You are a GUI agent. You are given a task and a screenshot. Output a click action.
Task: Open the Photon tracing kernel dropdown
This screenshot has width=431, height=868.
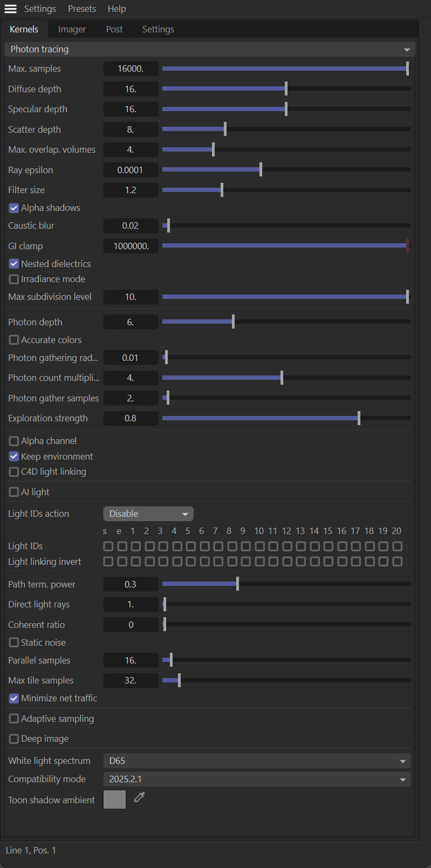pyautogui.click(x=209, y=50)
